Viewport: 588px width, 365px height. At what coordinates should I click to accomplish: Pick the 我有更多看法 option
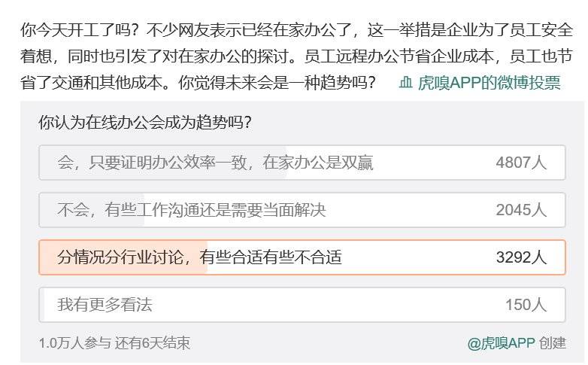click(105, 305)
